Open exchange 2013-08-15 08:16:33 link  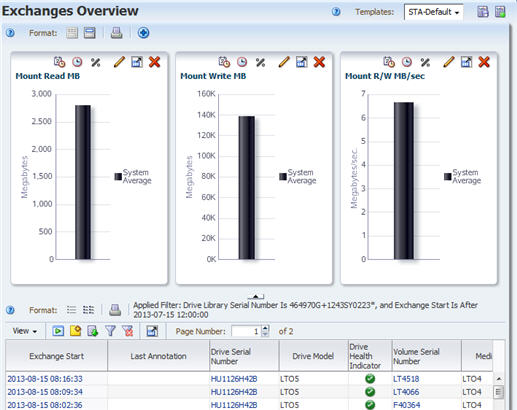[x=45, y=379]
